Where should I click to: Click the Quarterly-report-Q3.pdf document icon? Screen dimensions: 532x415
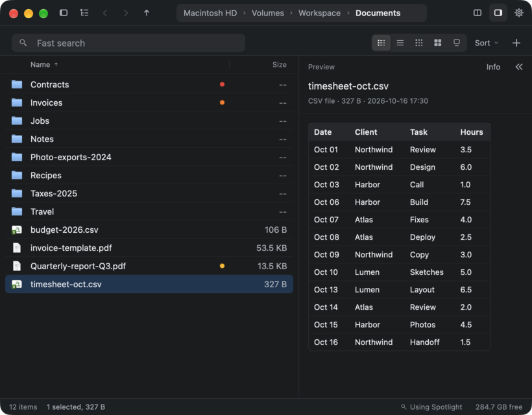click(17, 266)
